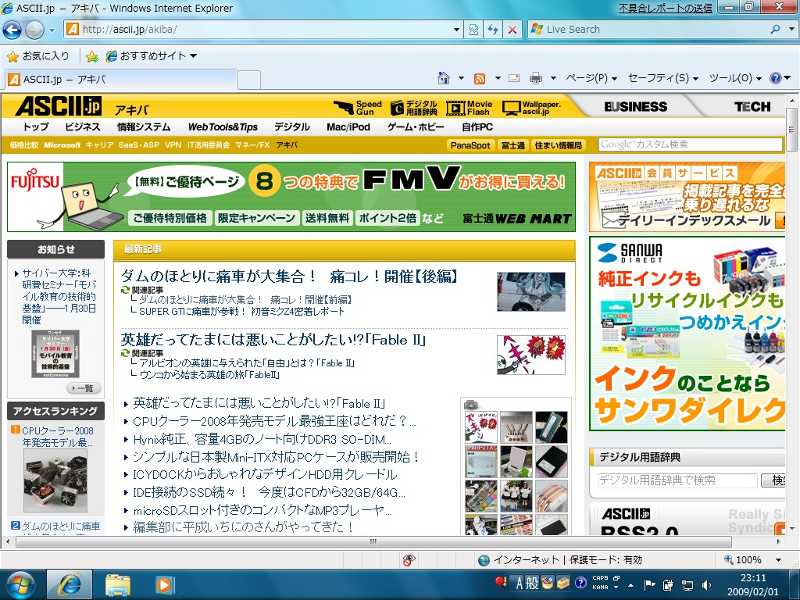Image resolution: width=800 pixels, height=600 pixels.
Task: Launch Windows Media Player from taskbar
Action: [164, 585]
